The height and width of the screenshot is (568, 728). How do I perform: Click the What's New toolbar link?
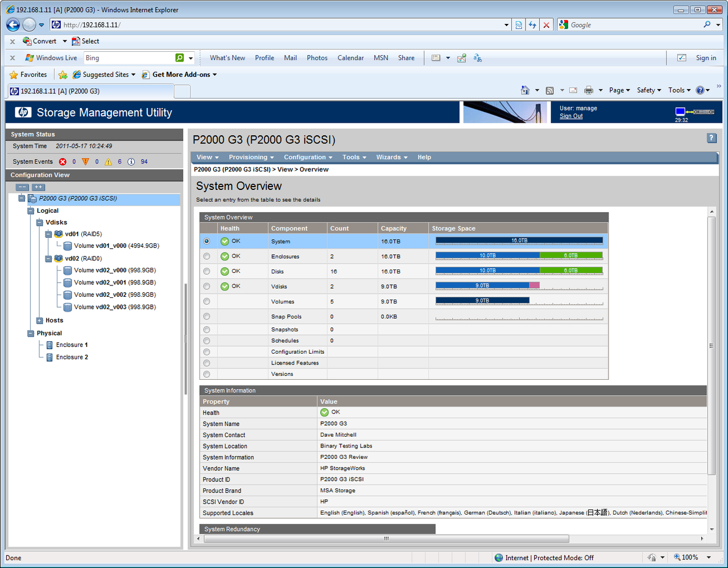pos(227,58)
